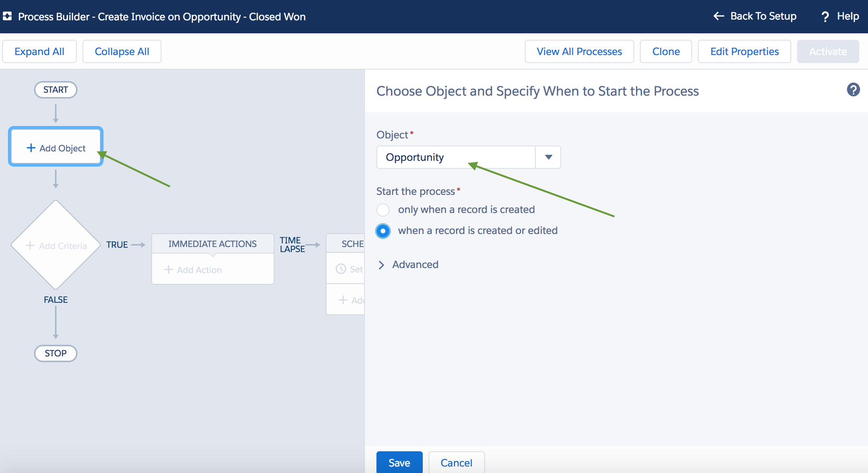
Task: Click Collapse All button
Action: pyautogui.click(x=122, y=52)
